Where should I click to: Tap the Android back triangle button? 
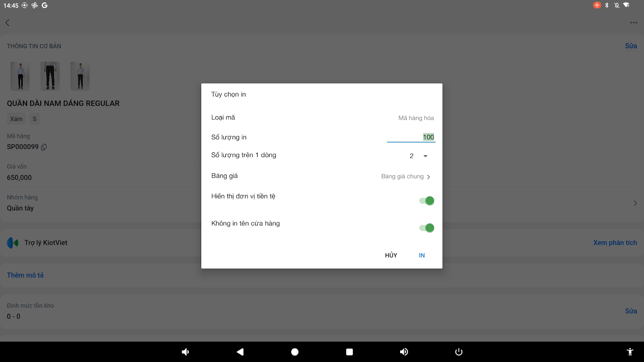240,352
